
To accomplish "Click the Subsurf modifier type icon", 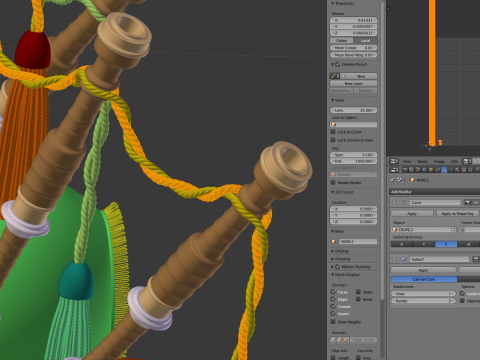I will 404,259.
